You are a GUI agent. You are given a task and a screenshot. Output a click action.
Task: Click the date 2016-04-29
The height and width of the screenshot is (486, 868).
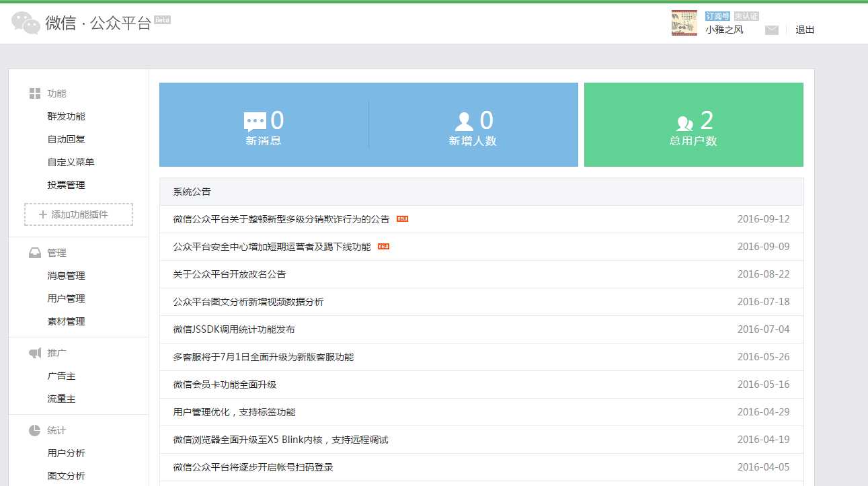click(763, 412)
